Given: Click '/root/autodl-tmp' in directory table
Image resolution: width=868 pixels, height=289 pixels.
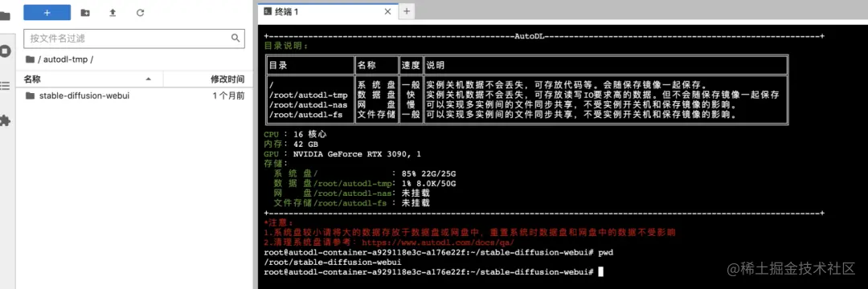Looking at the screenshot, I should pos(308,96).
